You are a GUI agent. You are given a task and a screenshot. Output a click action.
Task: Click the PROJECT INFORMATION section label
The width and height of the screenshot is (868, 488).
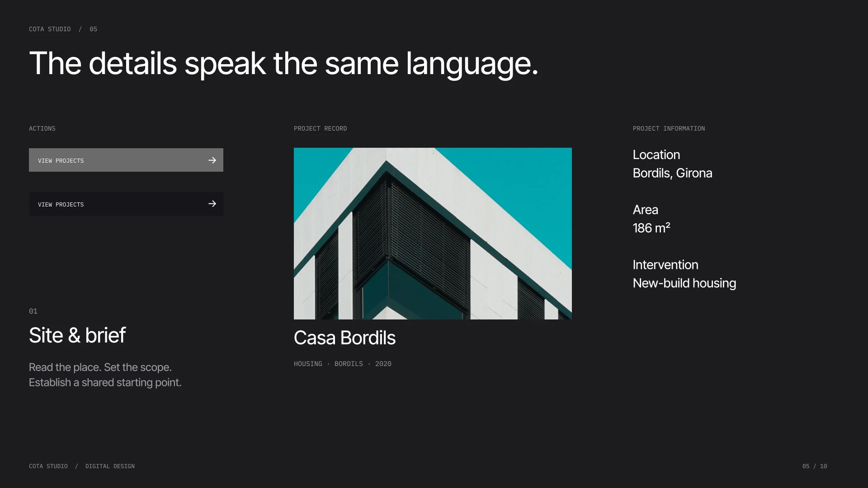(x=669, y=129)
